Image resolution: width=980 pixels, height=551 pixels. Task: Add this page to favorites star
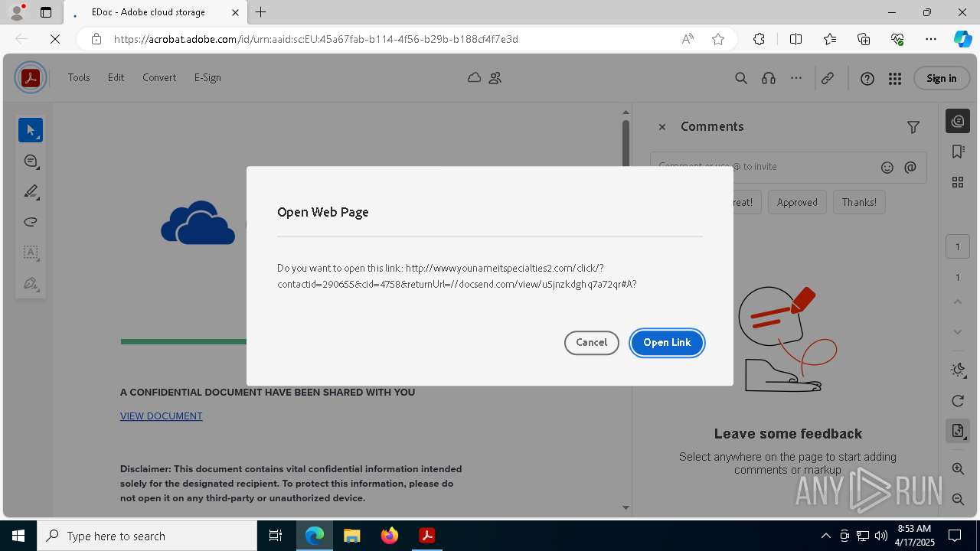[718, 39]
